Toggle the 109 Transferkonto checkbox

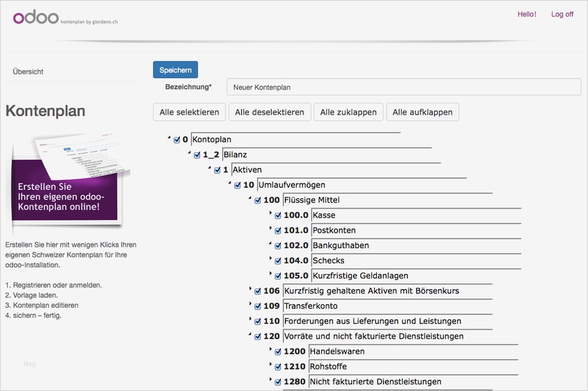[x=257, y=306]
